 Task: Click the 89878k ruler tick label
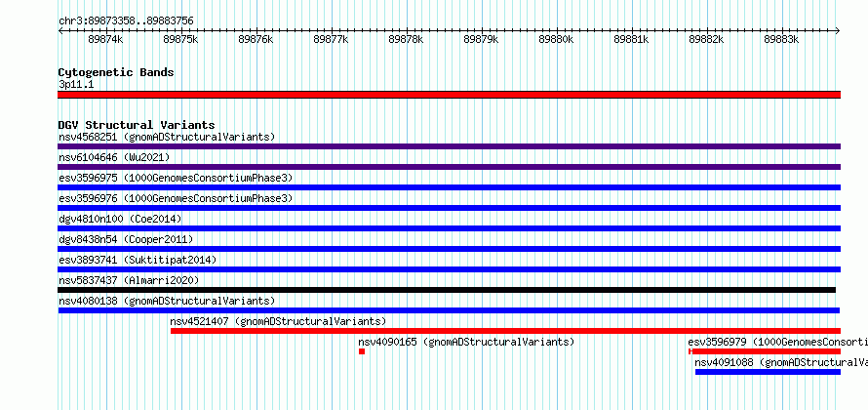(406, 39)
